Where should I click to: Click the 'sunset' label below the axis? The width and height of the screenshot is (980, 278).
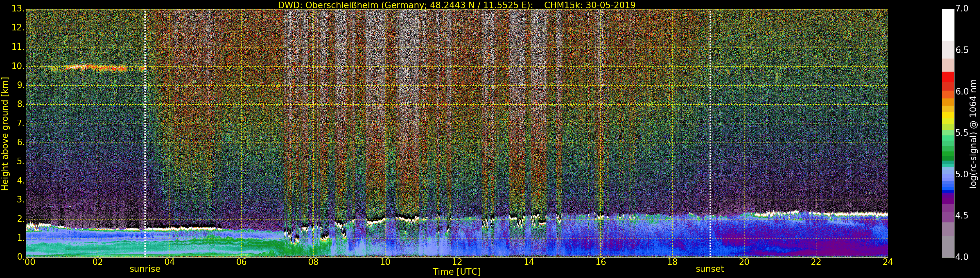710,269
